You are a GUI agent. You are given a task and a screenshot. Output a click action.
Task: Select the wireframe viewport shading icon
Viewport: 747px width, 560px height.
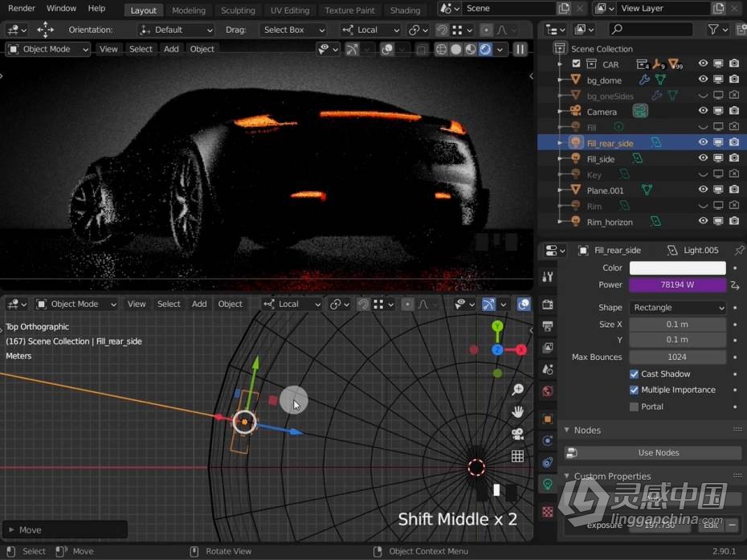tap(441, 49)
